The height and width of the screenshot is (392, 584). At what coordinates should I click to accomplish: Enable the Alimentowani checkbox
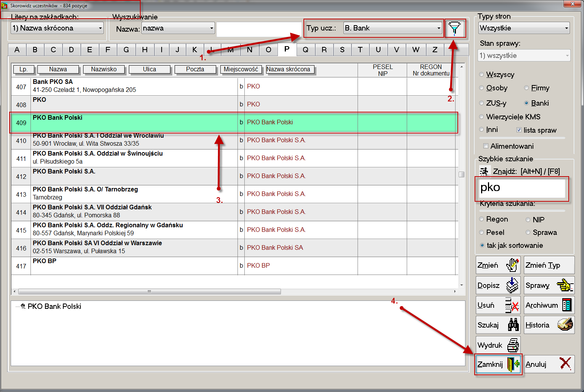[x=486, y=146]
